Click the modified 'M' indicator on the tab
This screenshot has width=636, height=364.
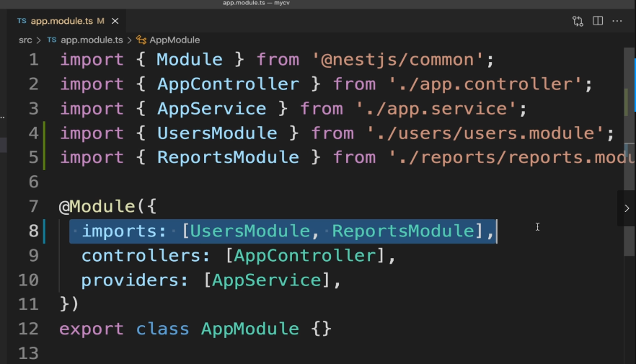pyautogui.click(x=101, y=21)
